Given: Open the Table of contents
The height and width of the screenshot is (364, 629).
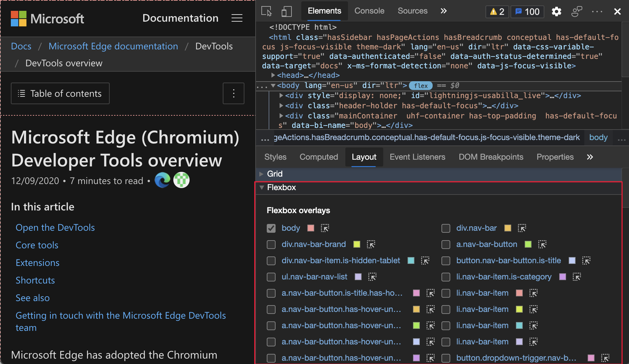Looking at the screenshot, I should click(60, 93).
